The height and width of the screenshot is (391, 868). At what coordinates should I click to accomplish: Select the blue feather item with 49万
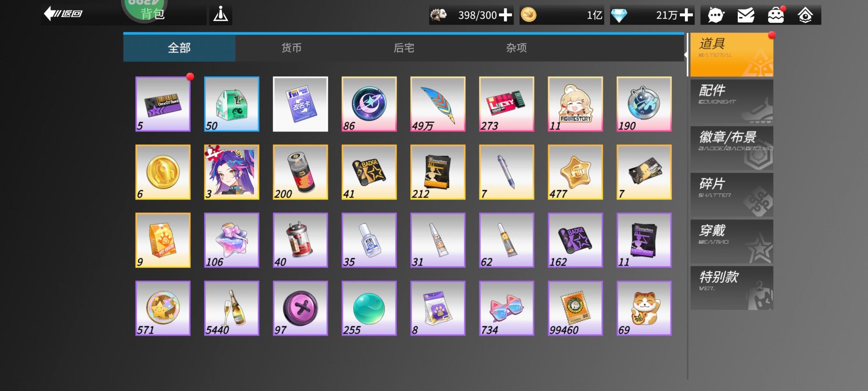point(438,104)
